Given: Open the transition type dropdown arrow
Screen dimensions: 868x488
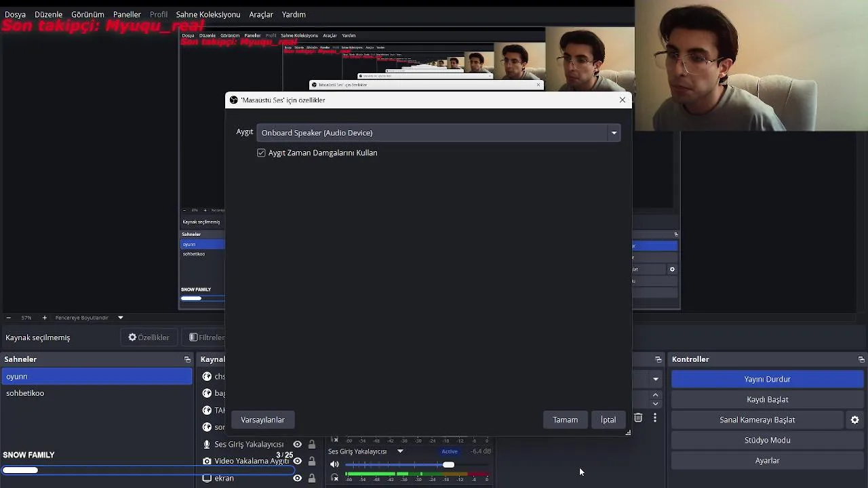Looking at the screenshot, I should pyautogui.click(x=656, y=379).
